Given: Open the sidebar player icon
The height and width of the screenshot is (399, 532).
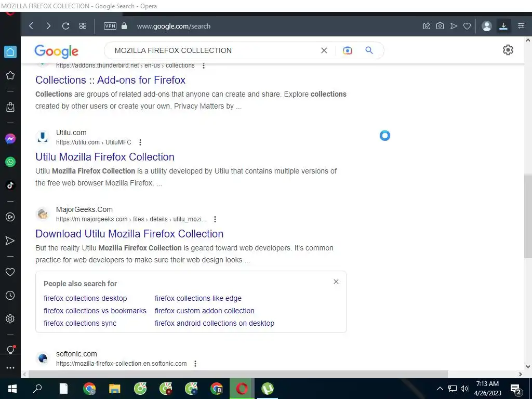Looking at the screenshot, I should pos(10,217).
